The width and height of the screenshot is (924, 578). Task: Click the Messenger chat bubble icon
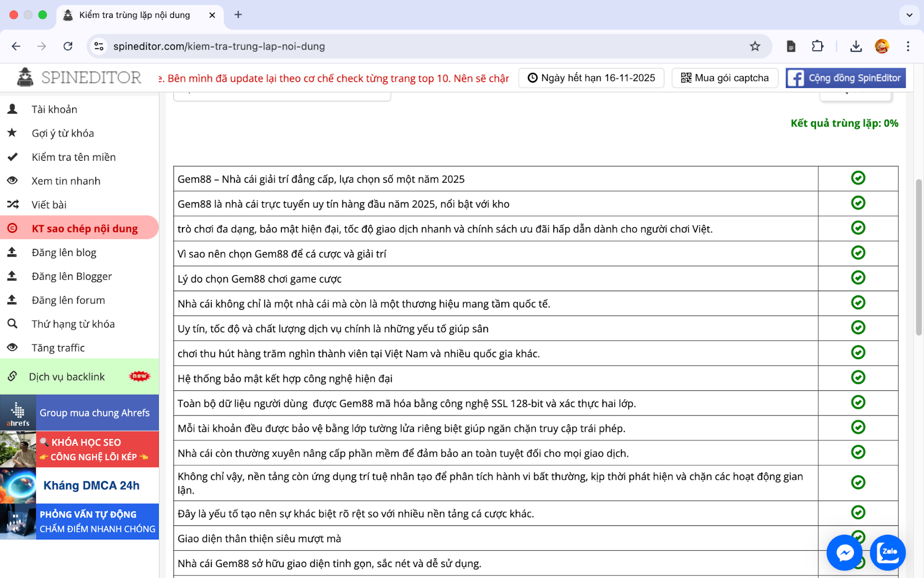844,553
